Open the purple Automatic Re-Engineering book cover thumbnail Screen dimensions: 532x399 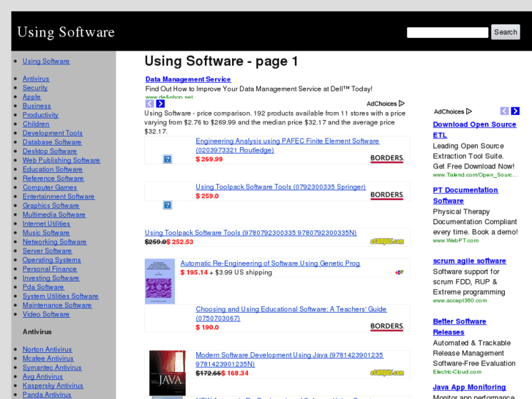[160, 281]
